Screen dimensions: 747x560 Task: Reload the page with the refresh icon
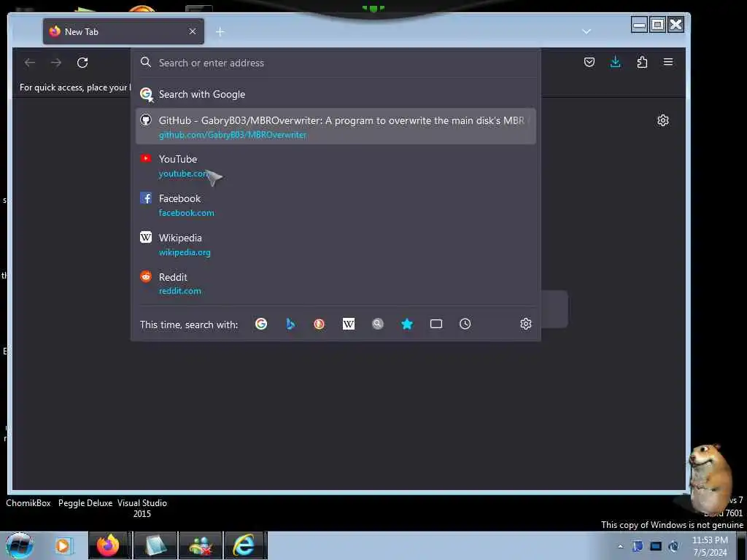[x=82, y=63]
